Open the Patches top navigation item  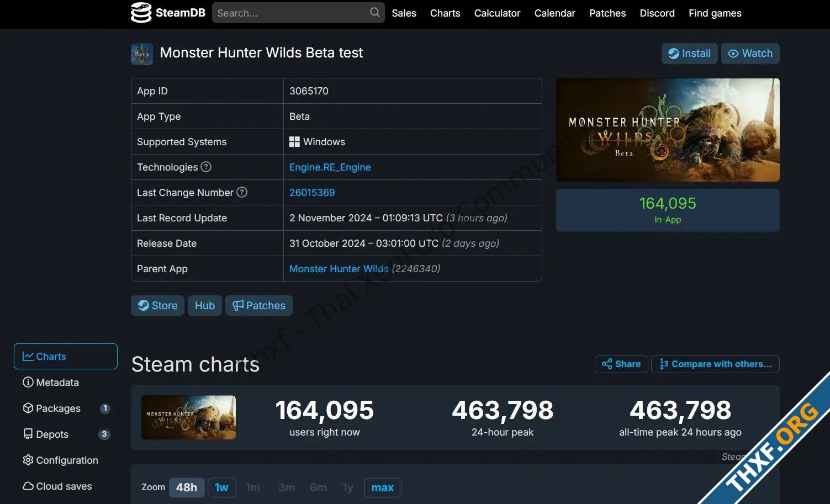tap(607, 13)
